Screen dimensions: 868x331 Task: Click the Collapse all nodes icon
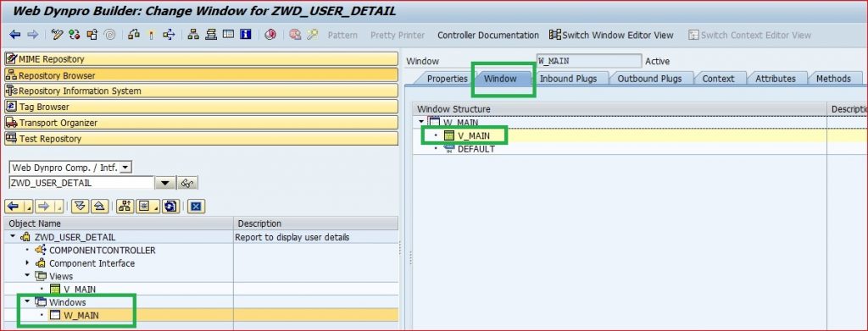click(99, 206)
